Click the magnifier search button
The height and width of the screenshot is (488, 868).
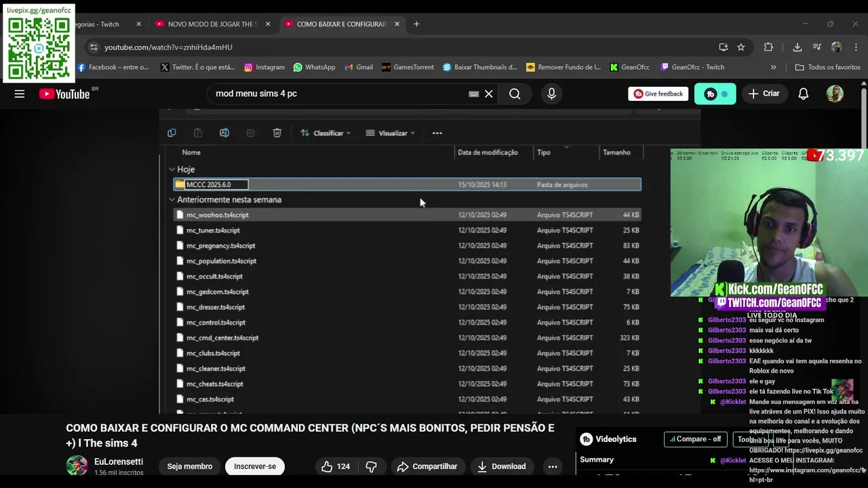pyautogui.click(x=515, y=94)
